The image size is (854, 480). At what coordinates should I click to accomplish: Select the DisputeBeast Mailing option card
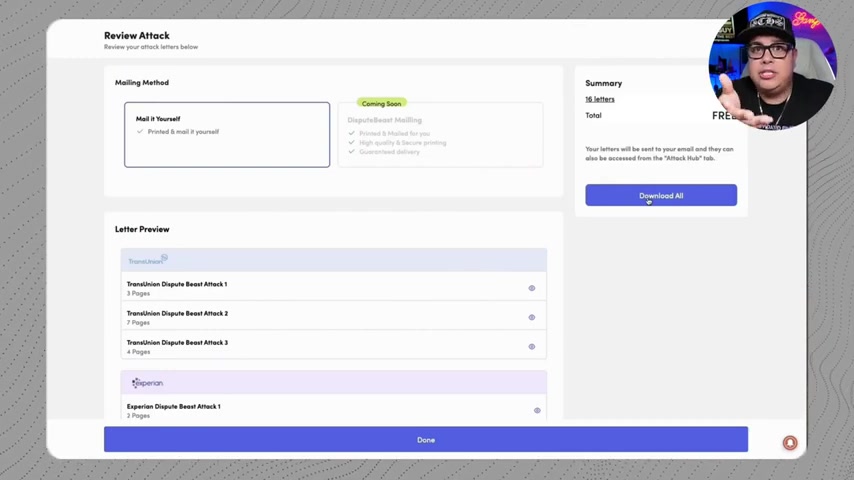[440, 135]
